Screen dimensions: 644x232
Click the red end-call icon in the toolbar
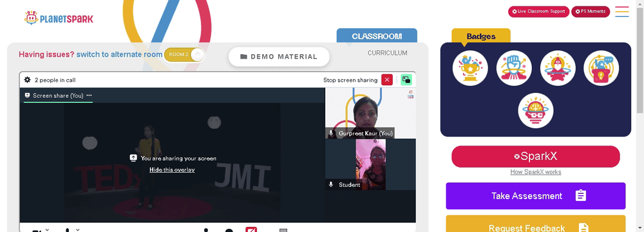click(x=251, y=229)
